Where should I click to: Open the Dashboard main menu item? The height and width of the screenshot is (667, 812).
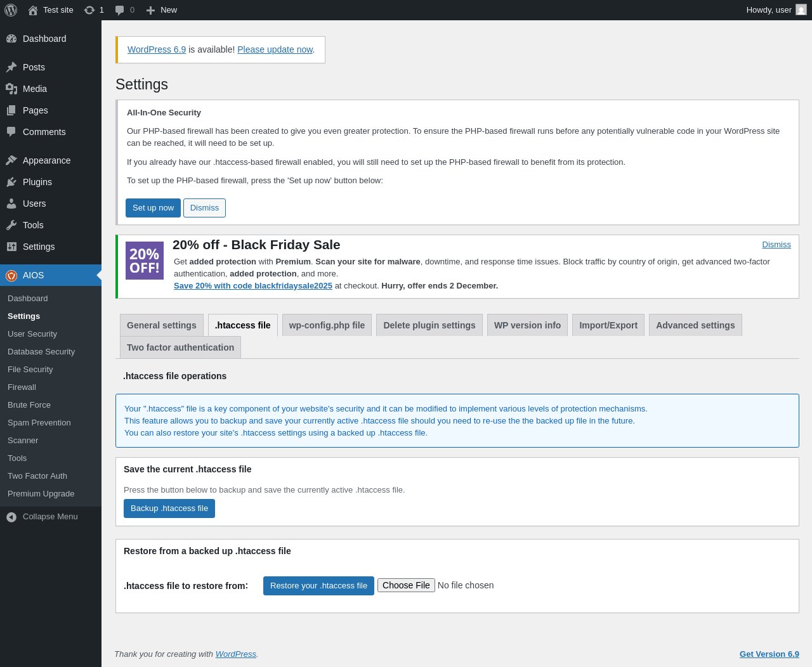coord(51,39)
